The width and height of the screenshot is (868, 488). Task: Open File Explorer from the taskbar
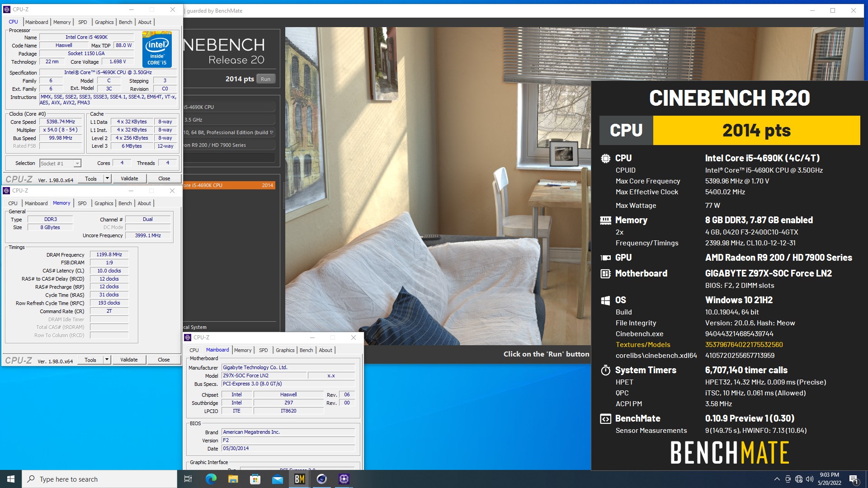(233, 479)
